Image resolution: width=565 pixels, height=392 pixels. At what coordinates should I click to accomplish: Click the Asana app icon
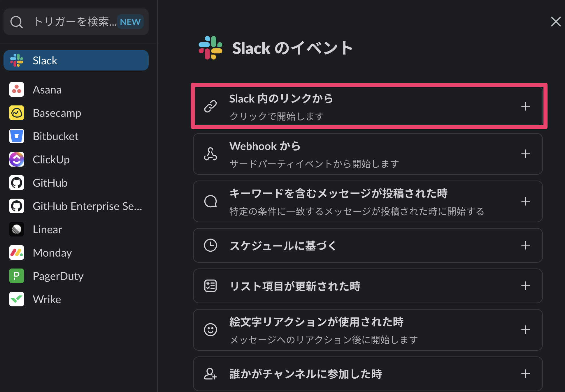(x=17, y=90)
